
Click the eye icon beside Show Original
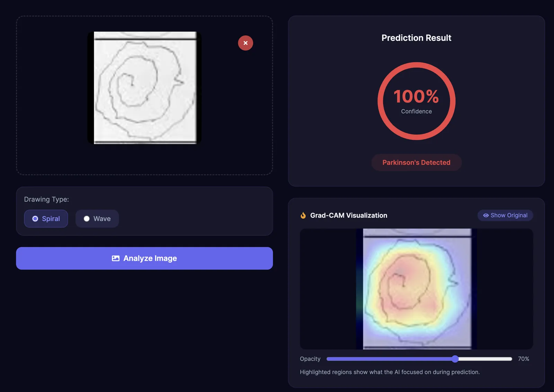[x=486, y=215]
